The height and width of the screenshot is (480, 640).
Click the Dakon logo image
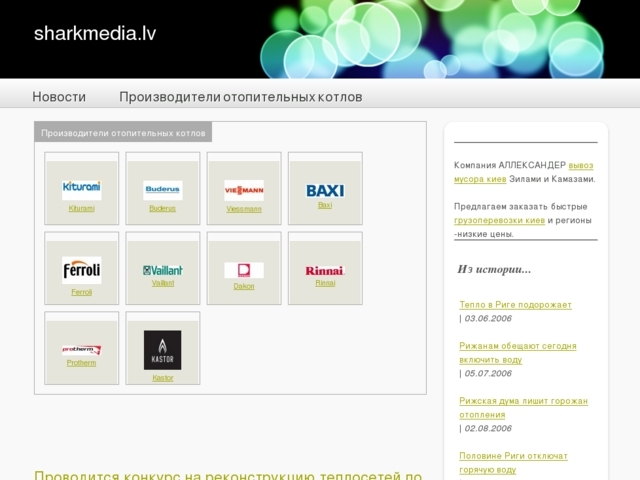[244, 270]
